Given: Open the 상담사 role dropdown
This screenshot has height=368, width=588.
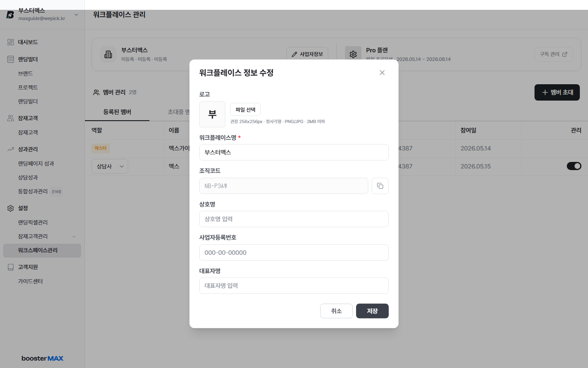Looking at the screenshot, I should click(x=110, y=166).
